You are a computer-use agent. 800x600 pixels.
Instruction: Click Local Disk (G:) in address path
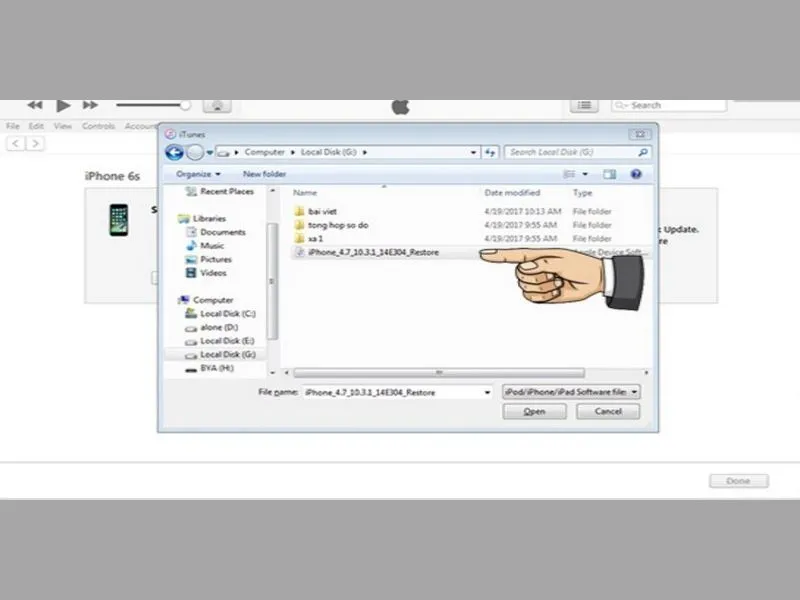click(x=329, y=152)
